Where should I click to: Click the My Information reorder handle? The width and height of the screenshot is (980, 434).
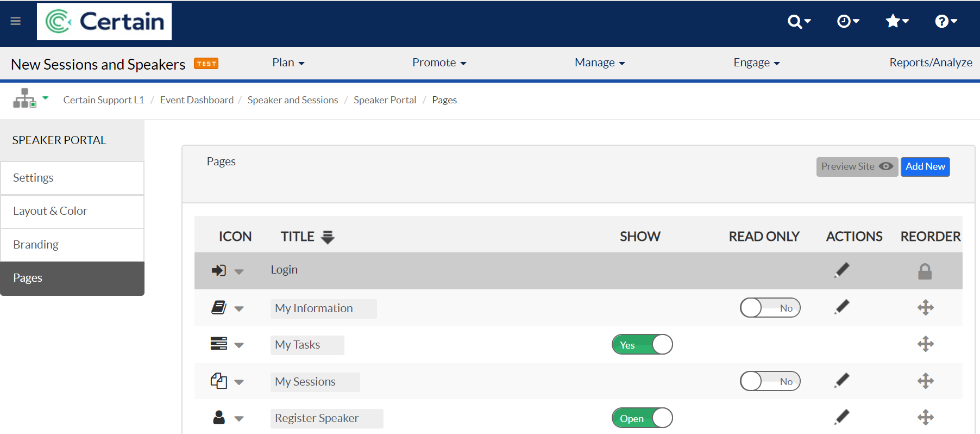click(926, 307)
